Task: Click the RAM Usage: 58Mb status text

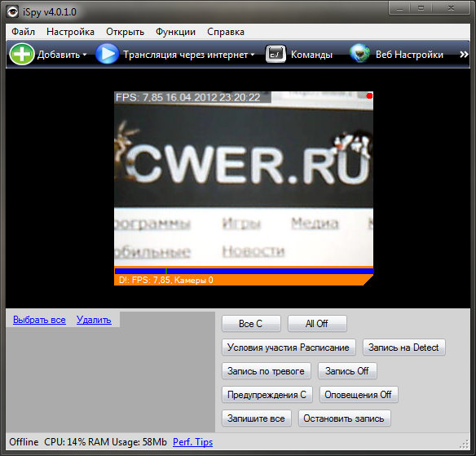Action: pos(127,442)
